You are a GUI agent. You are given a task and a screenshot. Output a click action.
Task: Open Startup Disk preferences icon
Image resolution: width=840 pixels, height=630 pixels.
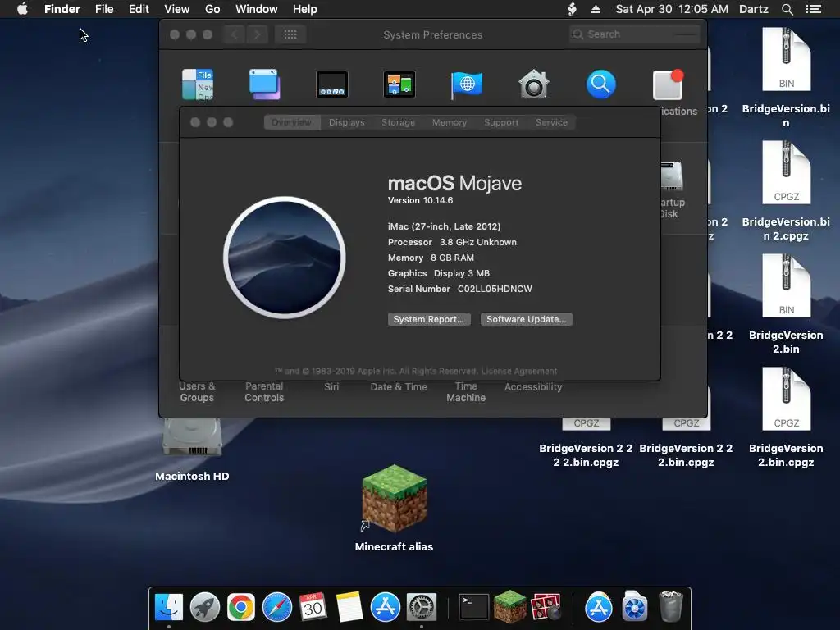point(672,176)
